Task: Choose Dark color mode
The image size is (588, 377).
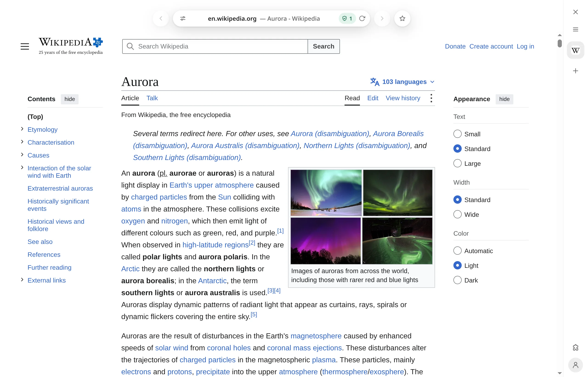Action: [457, 280]
